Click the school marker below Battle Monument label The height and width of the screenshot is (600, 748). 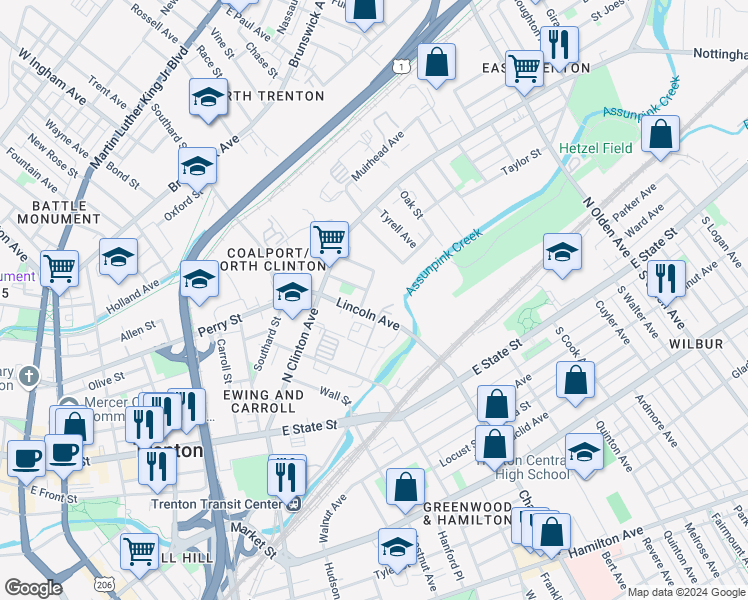(x=118, y=259)
